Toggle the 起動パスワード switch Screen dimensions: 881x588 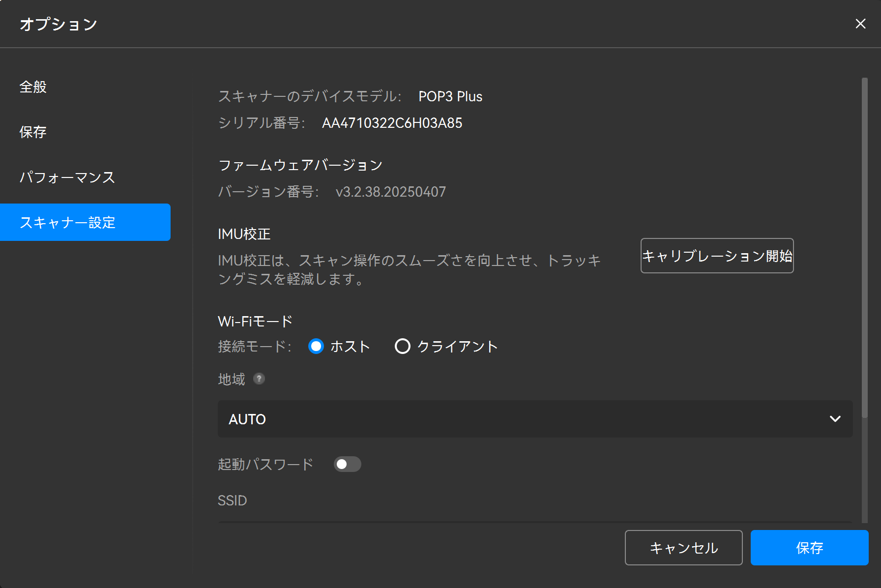click(x=347, y=464)
